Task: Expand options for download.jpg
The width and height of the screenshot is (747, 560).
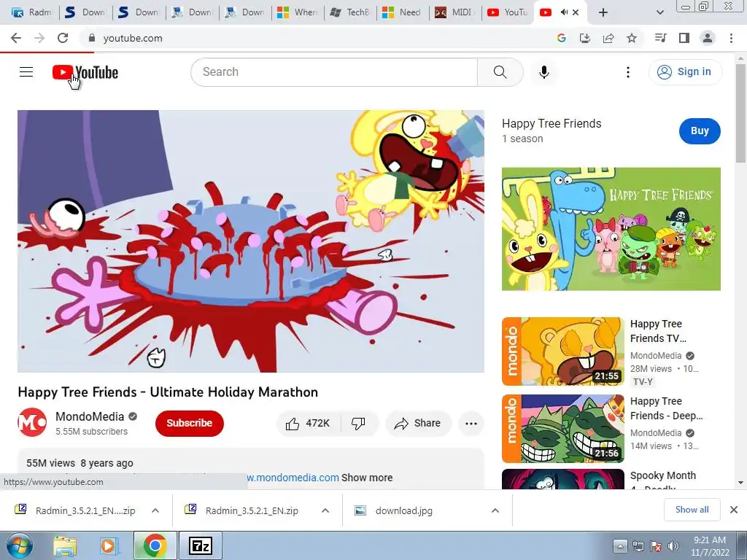Action: (495, 510)
